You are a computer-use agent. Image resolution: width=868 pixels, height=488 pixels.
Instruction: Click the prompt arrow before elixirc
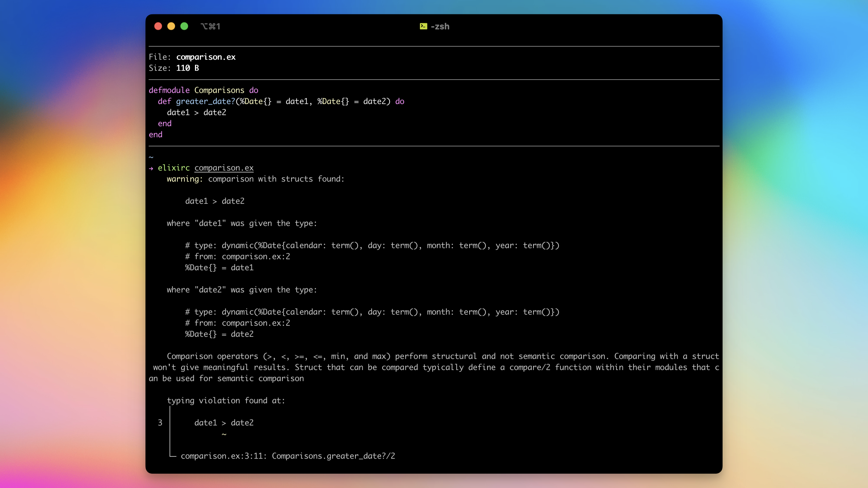pos(151,168)
